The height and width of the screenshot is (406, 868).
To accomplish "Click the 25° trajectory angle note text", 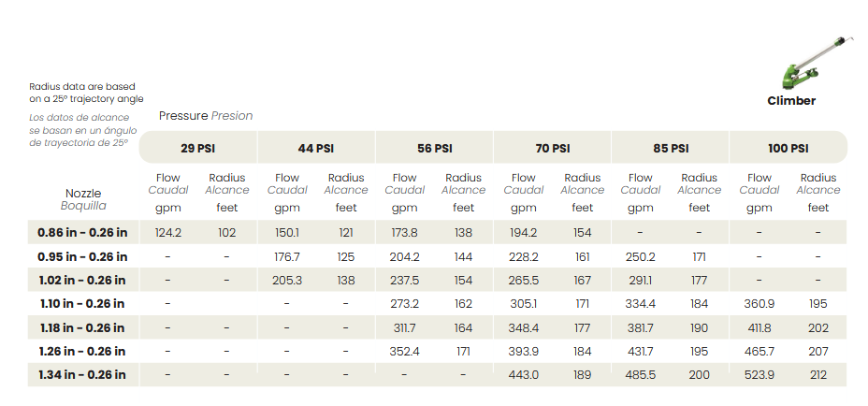I will (x=86, y=93).
